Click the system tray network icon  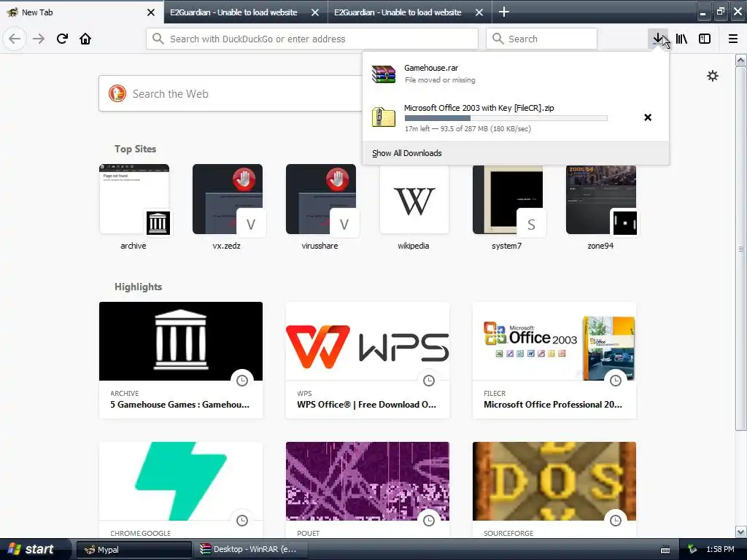click(692, 550)
